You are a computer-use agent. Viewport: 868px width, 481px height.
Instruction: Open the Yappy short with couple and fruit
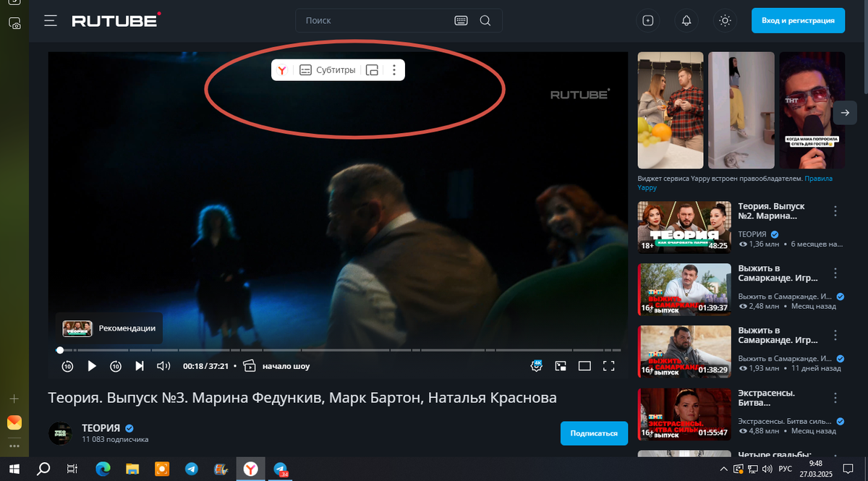point(670,110)
